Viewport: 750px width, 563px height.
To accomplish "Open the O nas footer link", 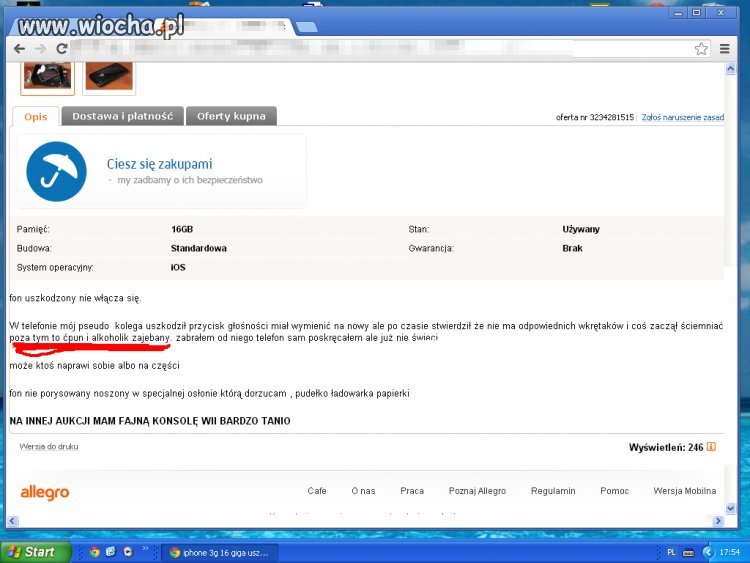I will (x=363, y=491).
